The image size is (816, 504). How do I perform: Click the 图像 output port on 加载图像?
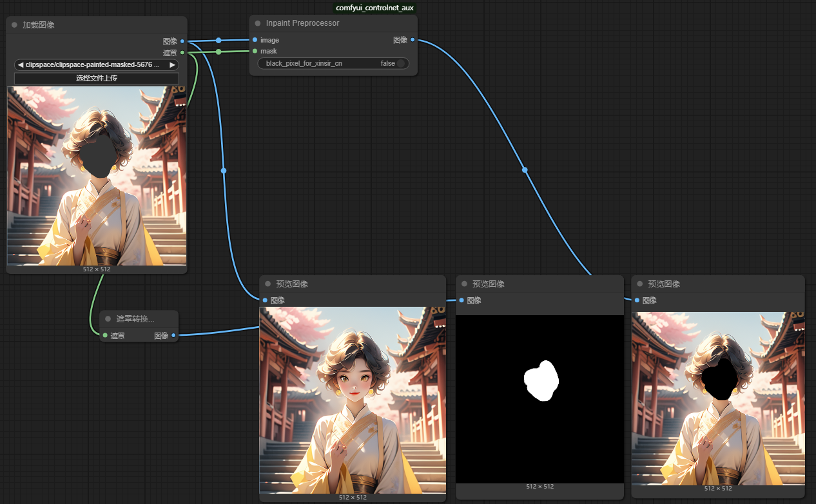[x=182, y=41]
